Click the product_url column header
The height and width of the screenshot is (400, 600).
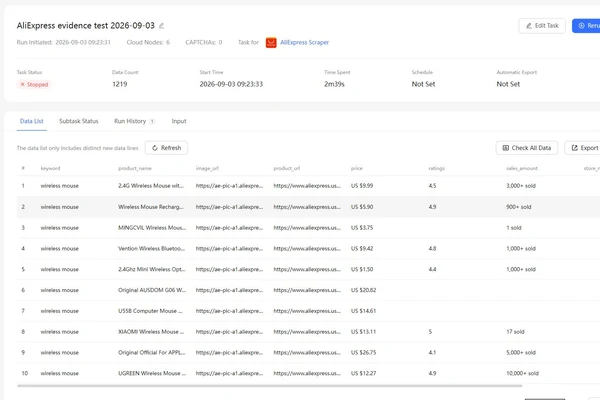point(287,168)
